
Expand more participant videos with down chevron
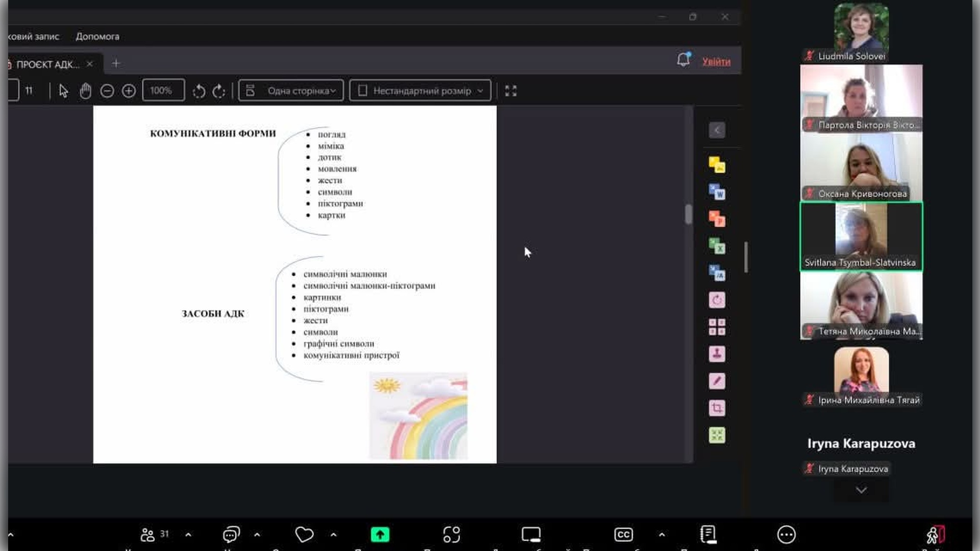click(x=861, y=490)
